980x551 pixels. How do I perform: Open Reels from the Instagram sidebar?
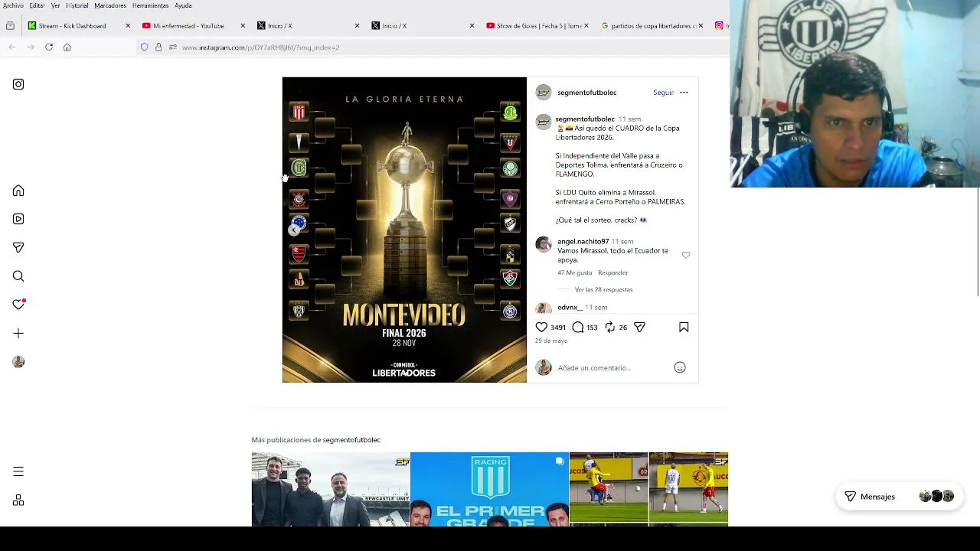18,219
